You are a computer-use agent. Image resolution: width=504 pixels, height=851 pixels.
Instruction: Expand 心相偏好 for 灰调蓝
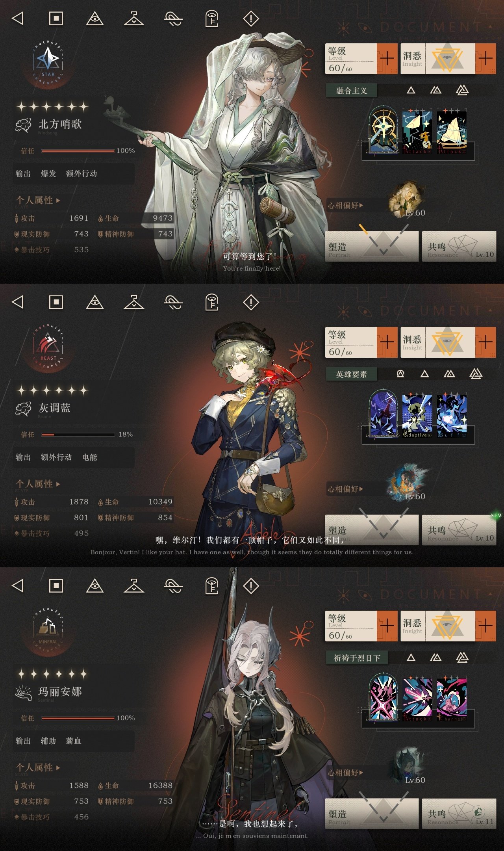pos(345,489)
